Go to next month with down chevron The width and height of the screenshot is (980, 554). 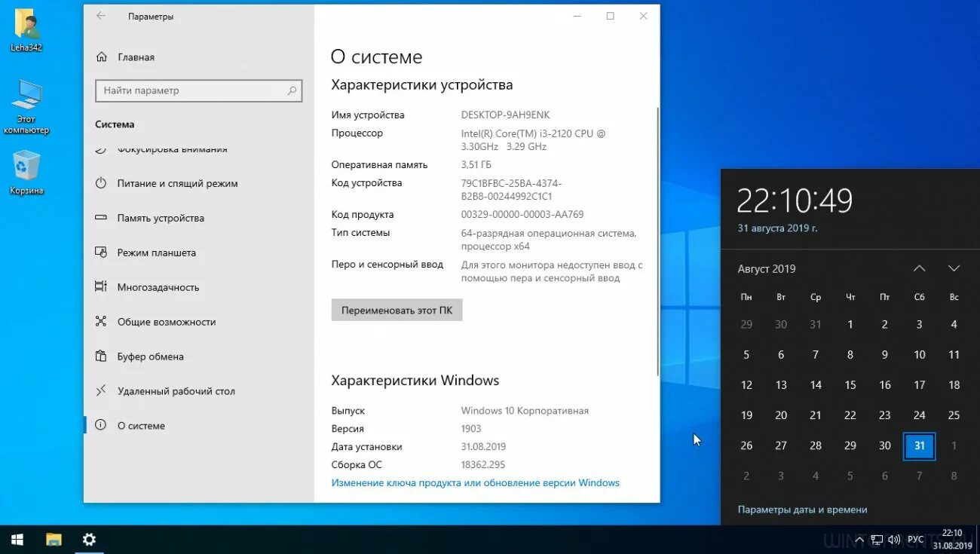click(x=954, y=268)
